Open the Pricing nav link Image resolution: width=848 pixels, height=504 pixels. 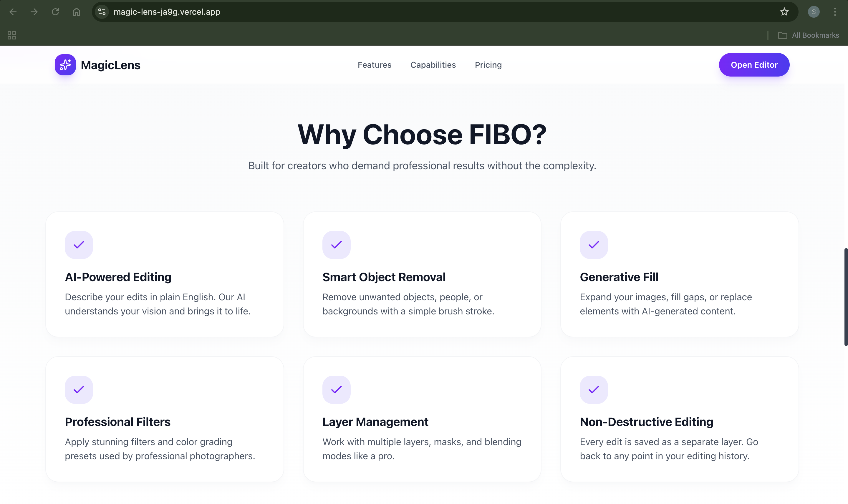(488, 65)
